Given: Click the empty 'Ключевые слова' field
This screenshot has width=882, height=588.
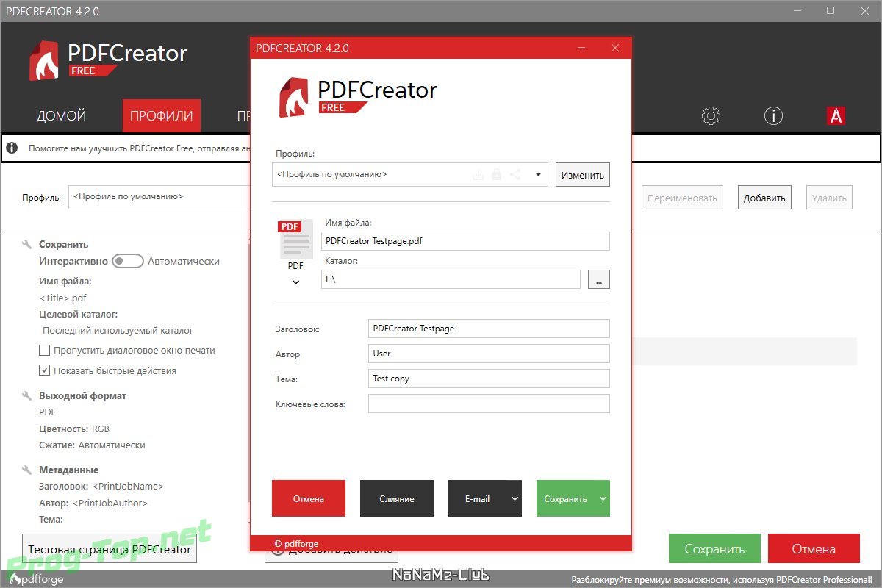Looking at the screenshot, I should pyautogui.click(x=489, y=404).
